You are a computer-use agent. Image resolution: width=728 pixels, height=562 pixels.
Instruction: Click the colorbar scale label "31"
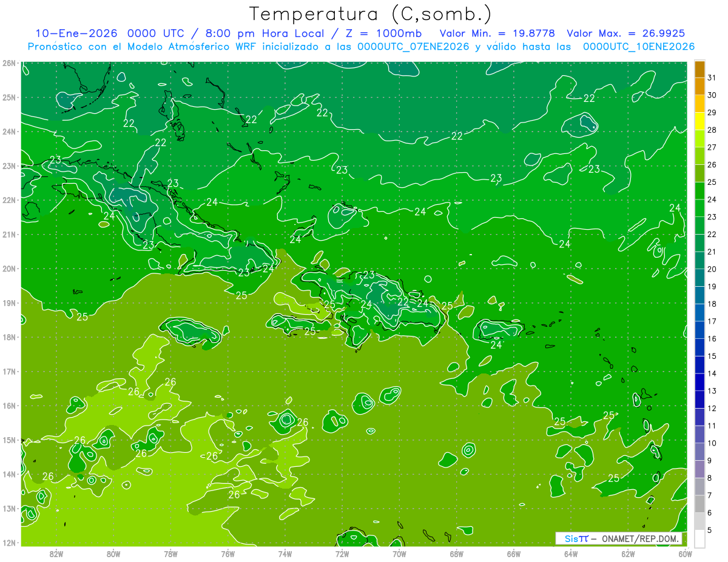712,78
